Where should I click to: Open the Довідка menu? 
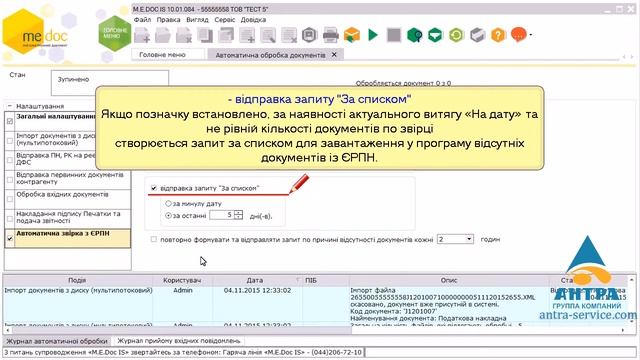(253, 20)
